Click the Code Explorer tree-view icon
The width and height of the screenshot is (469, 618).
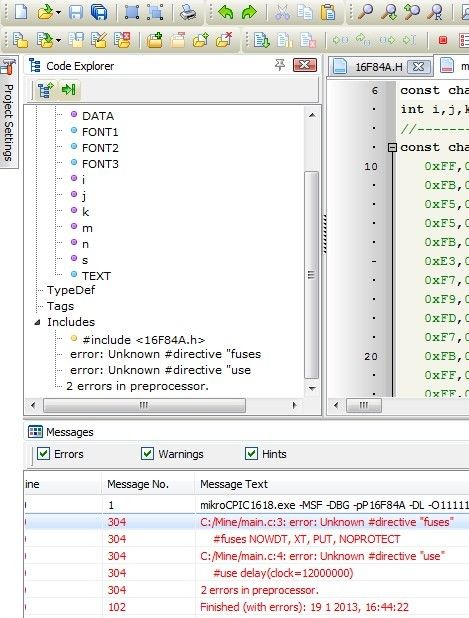click(45, 90)
